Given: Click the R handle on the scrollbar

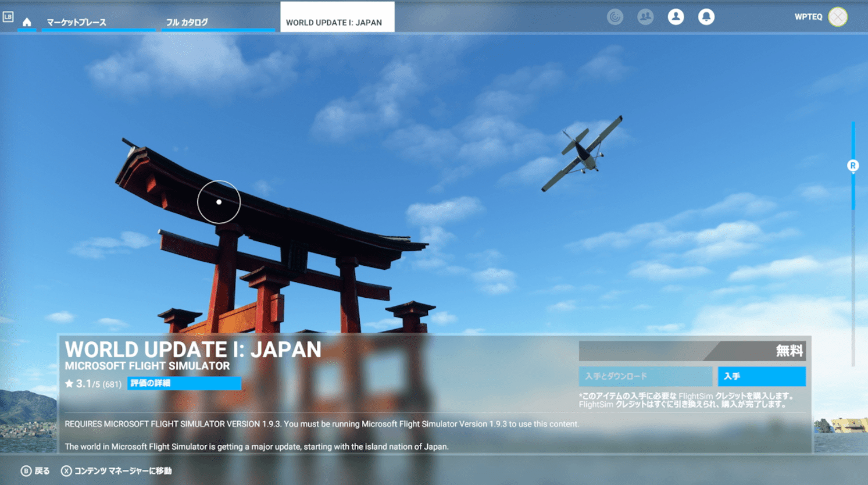Looking at the screenshot, I should click(853, 166).
